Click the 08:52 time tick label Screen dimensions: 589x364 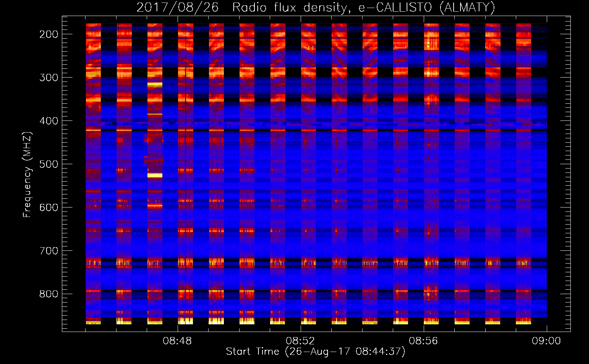[300, 341]
